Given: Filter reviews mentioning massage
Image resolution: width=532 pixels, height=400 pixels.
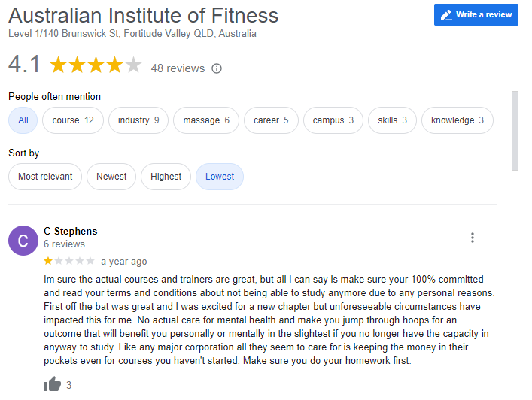Looking at the screenshot, I should click(206, 120).
